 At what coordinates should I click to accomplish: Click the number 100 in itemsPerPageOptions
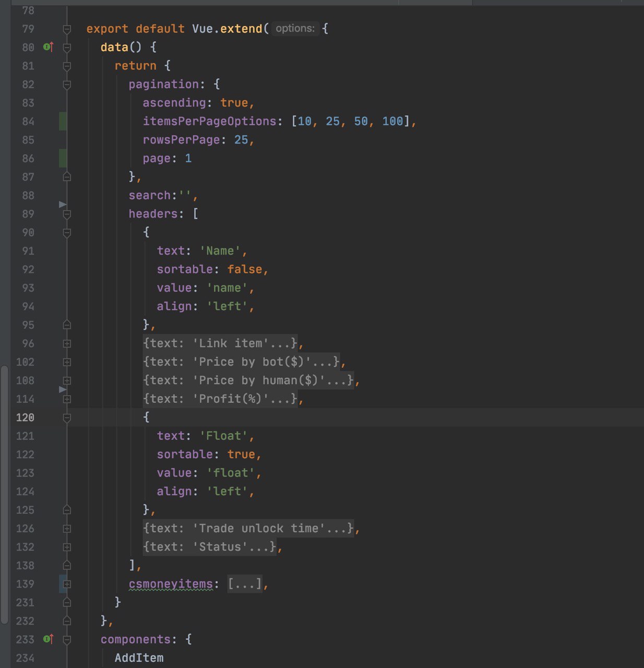pyautogui.click(x=392, y=122)
